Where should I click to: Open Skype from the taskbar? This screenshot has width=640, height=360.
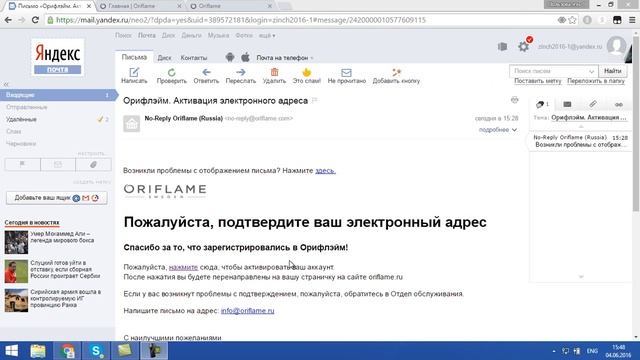pos(96,351)
